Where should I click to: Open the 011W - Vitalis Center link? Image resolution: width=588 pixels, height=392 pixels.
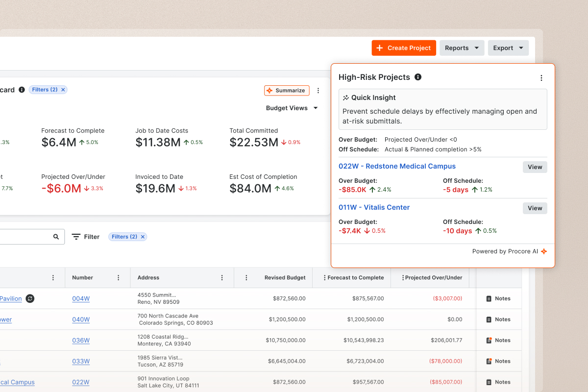click(x=374, y=207)
